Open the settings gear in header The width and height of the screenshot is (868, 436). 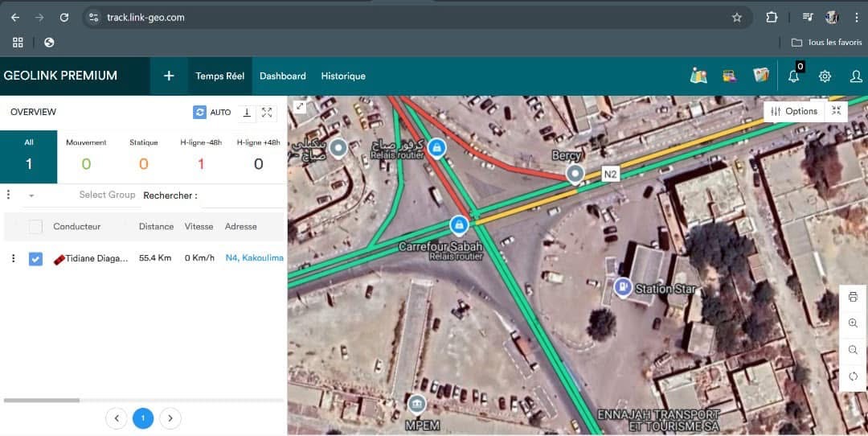pyautogui.click(x=825, y=76)
